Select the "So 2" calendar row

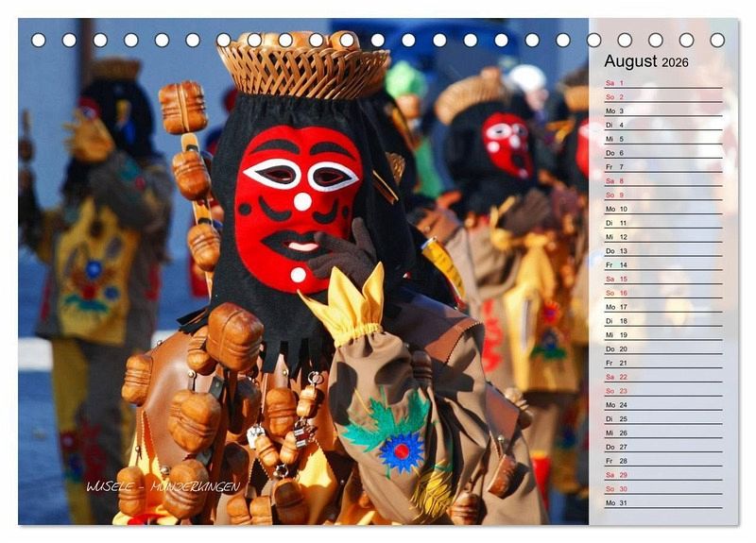pos(663,97)
